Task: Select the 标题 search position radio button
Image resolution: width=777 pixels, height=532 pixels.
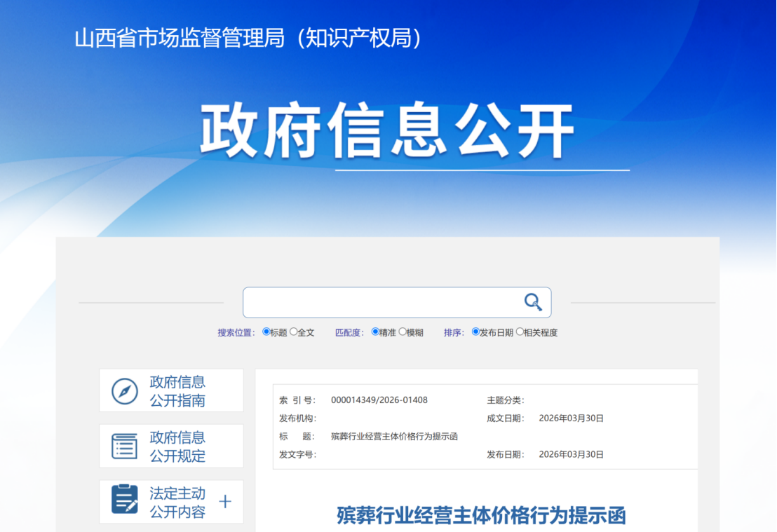Action: [x=266, y=332]
